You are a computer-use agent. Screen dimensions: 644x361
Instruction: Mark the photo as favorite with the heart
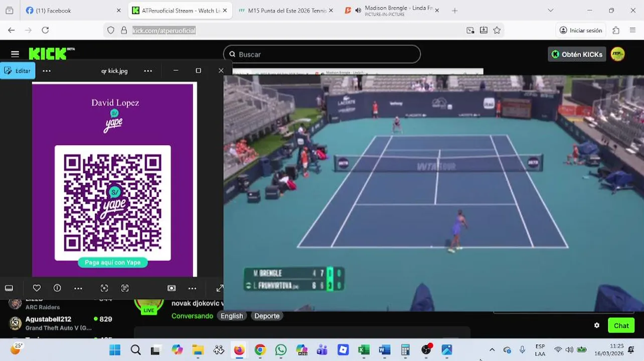(x=37, y=288)
